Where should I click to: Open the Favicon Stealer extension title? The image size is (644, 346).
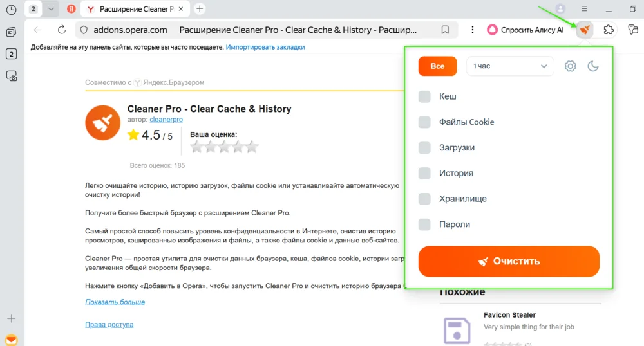click(509, 315)
